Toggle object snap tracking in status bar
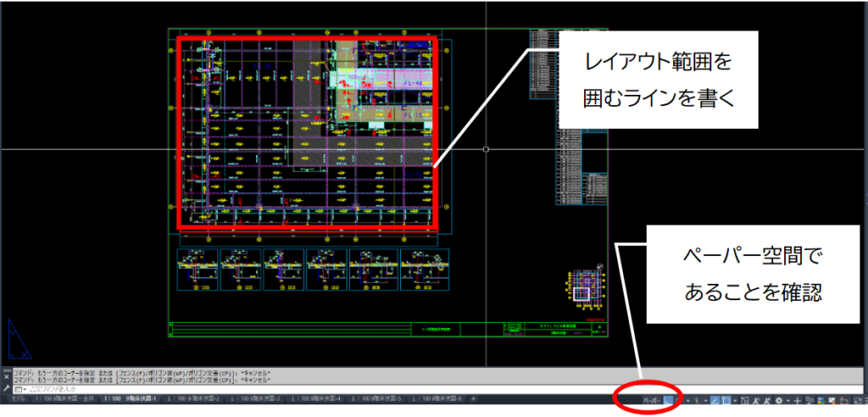The height and width of the screenshot is (417, 868). pyautogui.click(x=715, y=400)
